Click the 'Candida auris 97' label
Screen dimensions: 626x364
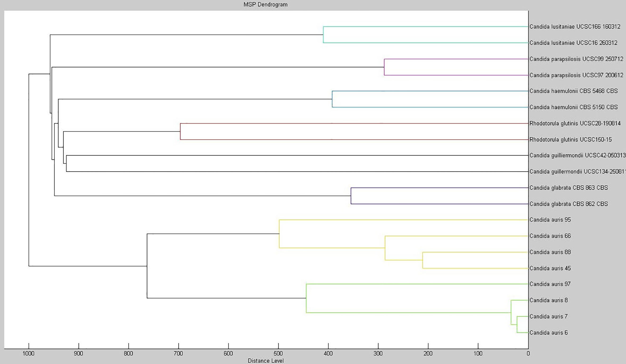(550, 284)
